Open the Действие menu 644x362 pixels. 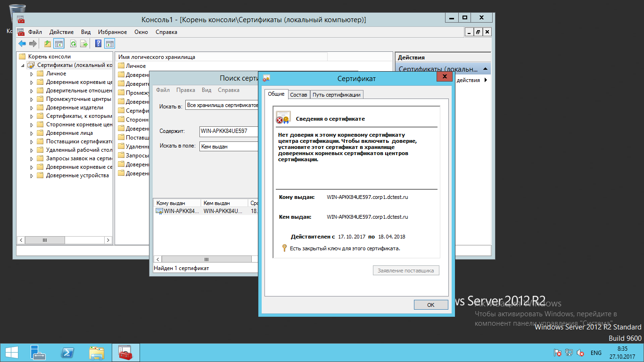tap(61, 32)
